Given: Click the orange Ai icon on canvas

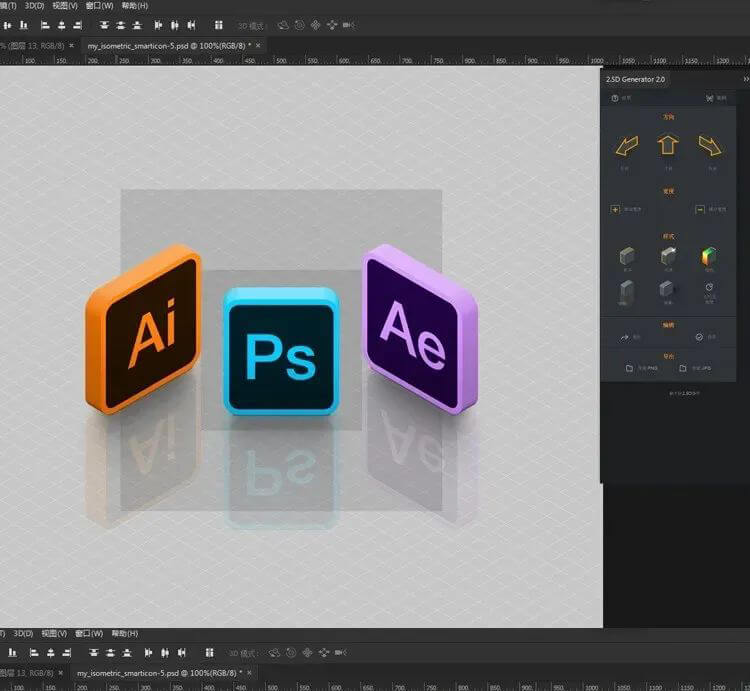Looking at the screenshot, I should point(143,332).
